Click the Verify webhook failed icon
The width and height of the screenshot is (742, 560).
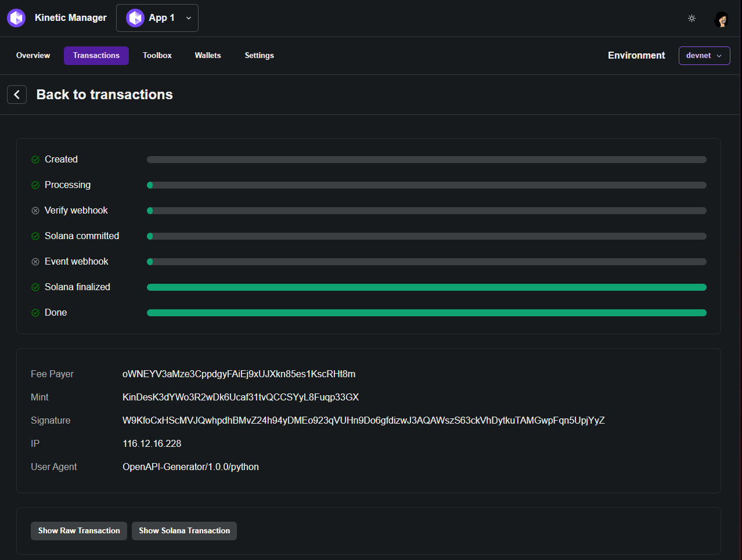coord(35,211)
